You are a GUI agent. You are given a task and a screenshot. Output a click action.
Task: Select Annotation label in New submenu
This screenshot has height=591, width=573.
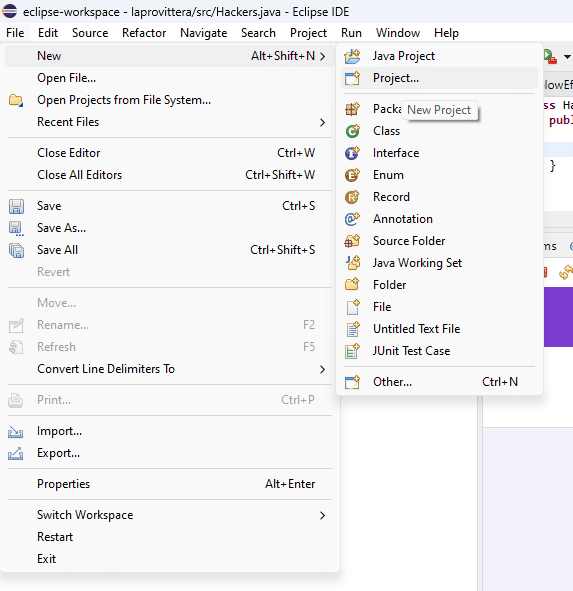pyautogui.click(x=403, y=219)
